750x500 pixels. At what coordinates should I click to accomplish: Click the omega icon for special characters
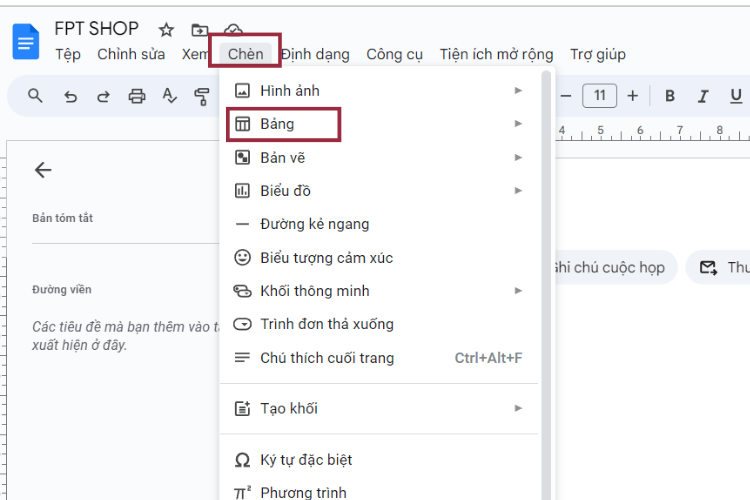point(242,460)
